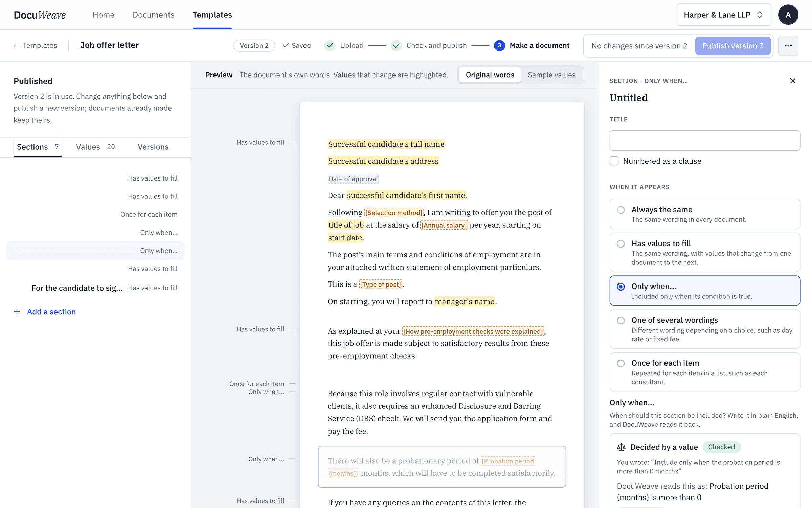Click the plus icon to add section
Screen dimensions: 812x508
coord(17,312)
